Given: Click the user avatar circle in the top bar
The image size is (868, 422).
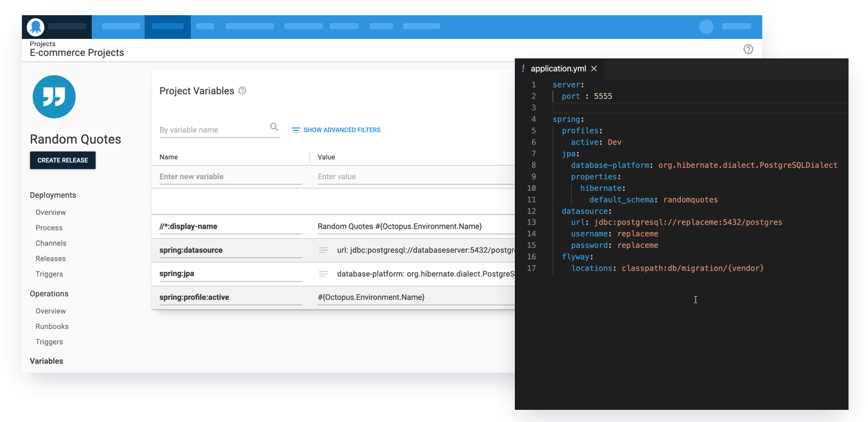Looking at the screenshot, I should click(706, 27).
